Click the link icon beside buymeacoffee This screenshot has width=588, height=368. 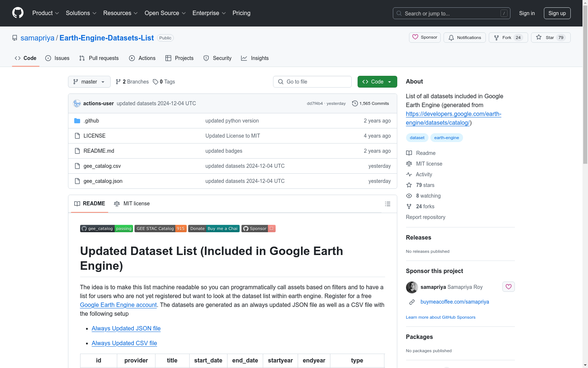tap(412, 302)
